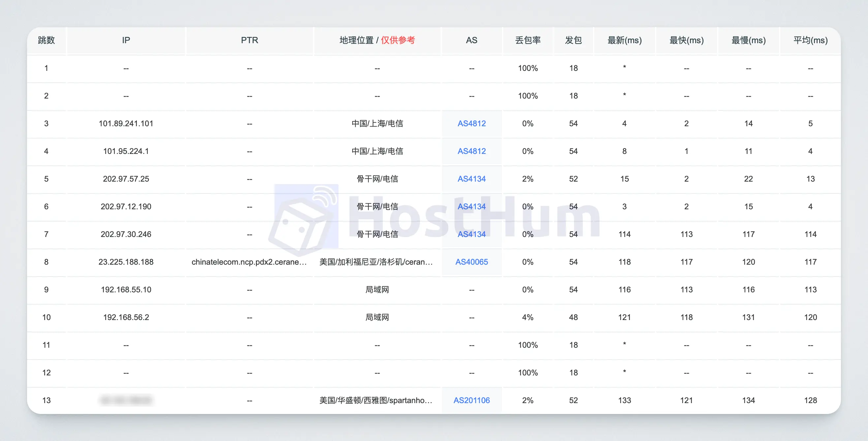The width and height of the screenshot is (868, 441).
Task: Click location 美国/加利福尼亚/洛杉矶/ceran…
Action: tap(376, 262)
